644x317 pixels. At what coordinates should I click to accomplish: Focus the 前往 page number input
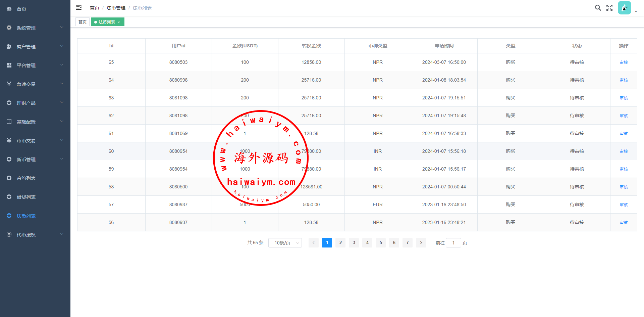(453, 243)
